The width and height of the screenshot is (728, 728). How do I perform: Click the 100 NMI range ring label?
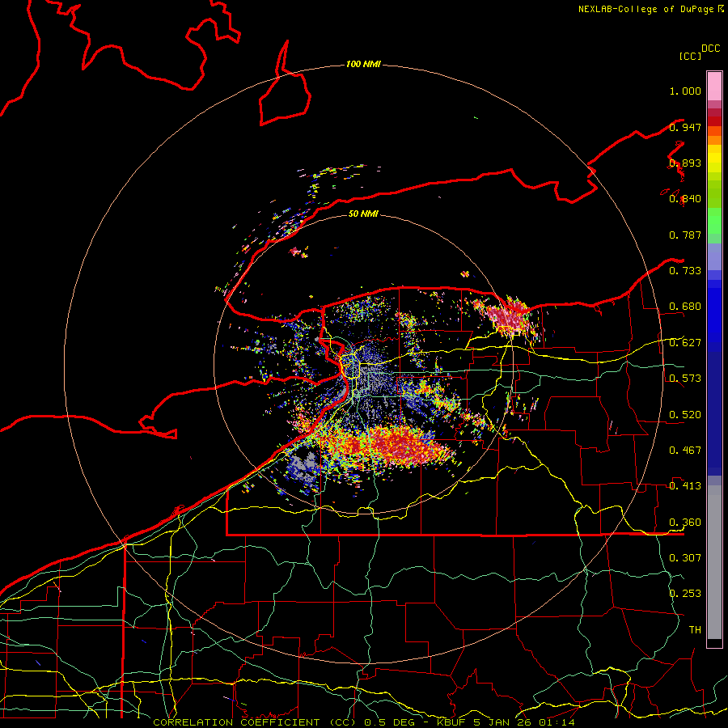(363, 64)
